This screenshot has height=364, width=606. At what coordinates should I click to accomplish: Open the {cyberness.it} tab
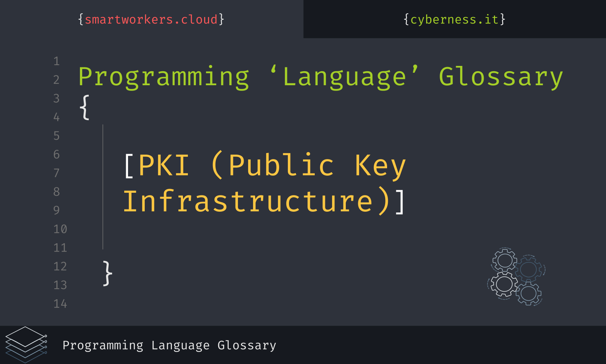pyautogui.click(x=454, y=19)
